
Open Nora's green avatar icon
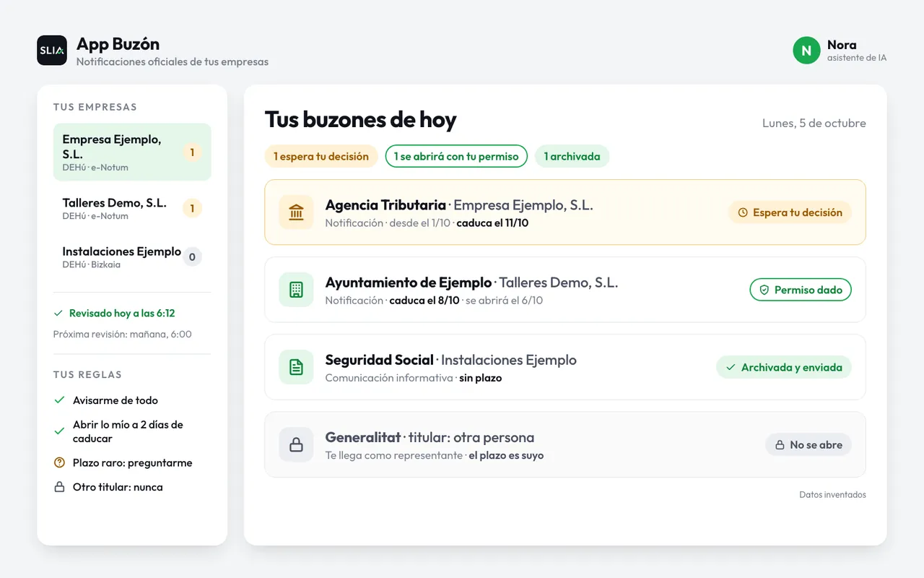tap(806, 51)
